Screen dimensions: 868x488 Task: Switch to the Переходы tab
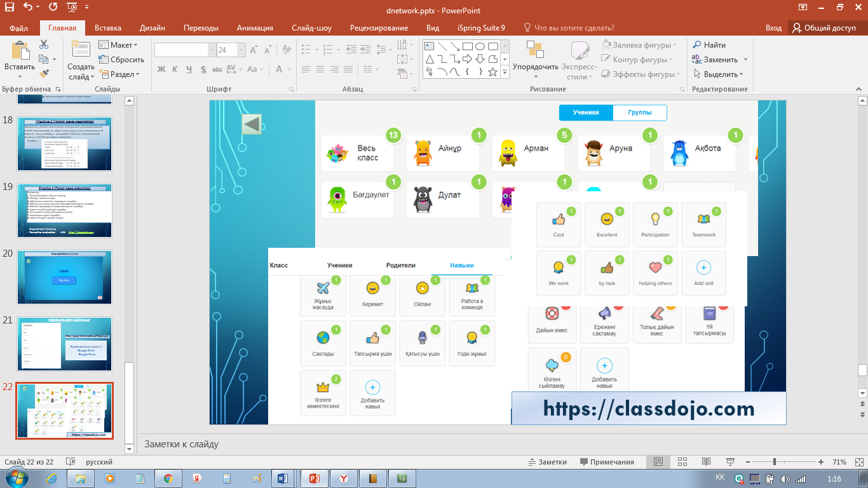201,28
